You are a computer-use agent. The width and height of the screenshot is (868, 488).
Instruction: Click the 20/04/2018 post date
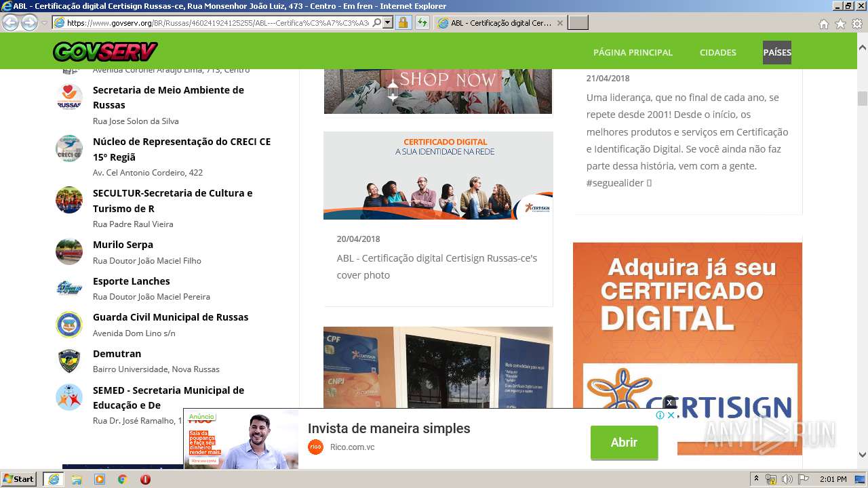358,239
